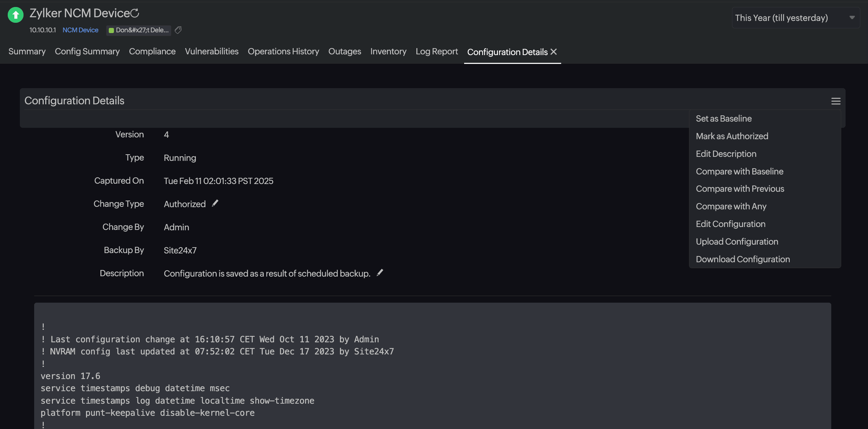
Task: Click the refresh icon beside device name
Action: tap(135, 13)
